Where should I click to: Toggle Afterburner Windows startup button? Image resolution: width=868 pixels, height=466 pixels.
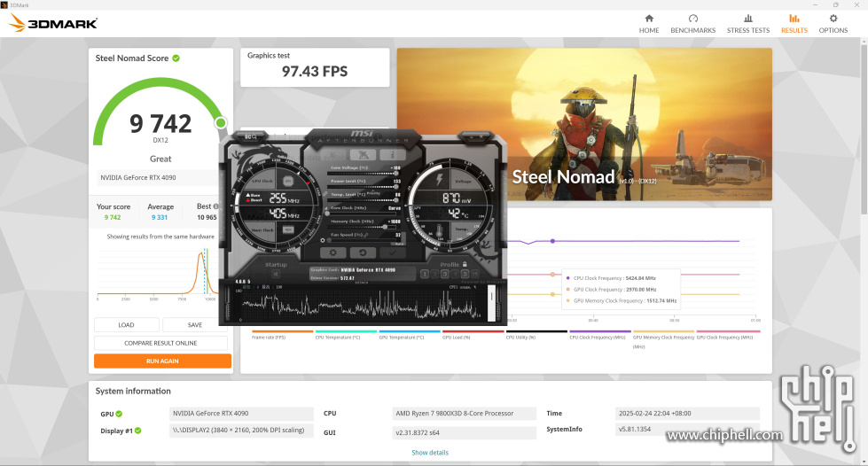tap(275, 274)
